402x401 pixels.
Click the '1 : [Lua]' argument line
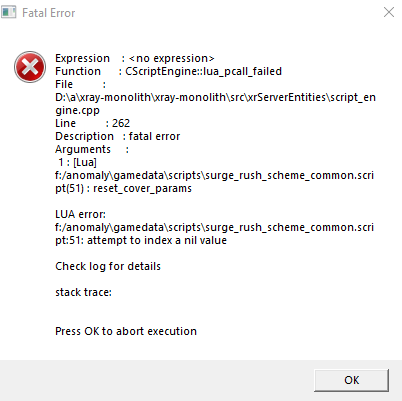(77, 162)
